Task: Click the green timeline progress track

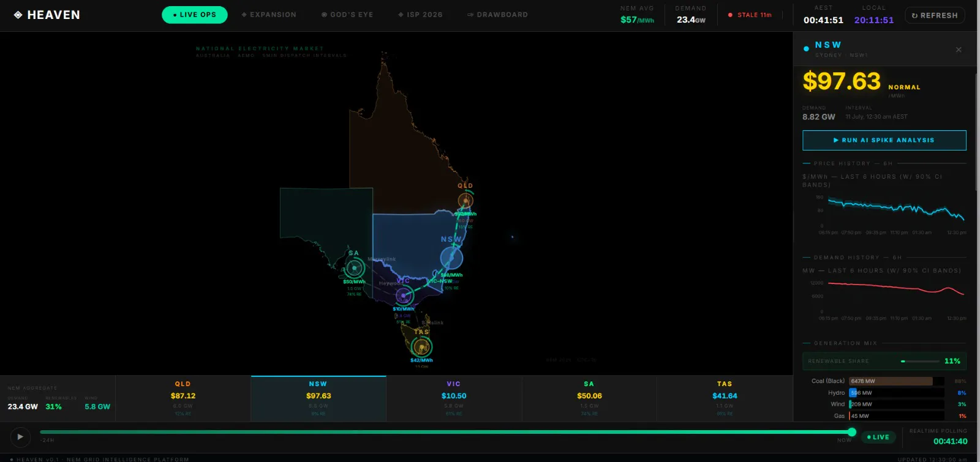Action: [445, 432]
